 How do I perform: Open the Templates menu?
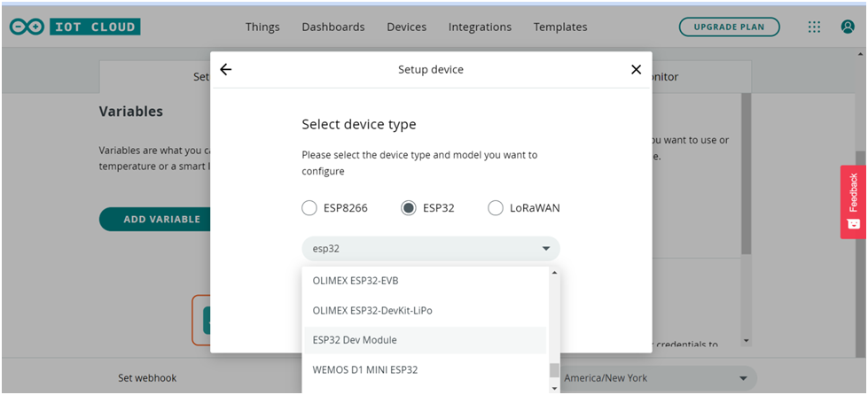coord(560,27)
